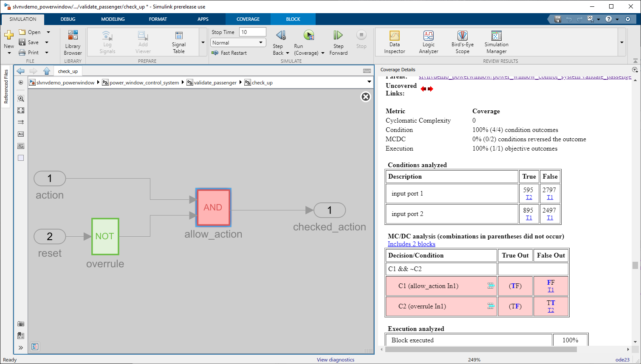The height and width of the screenshot is (364, 641).
Task: Click View diagnostics in status bar
Action: 335,360
